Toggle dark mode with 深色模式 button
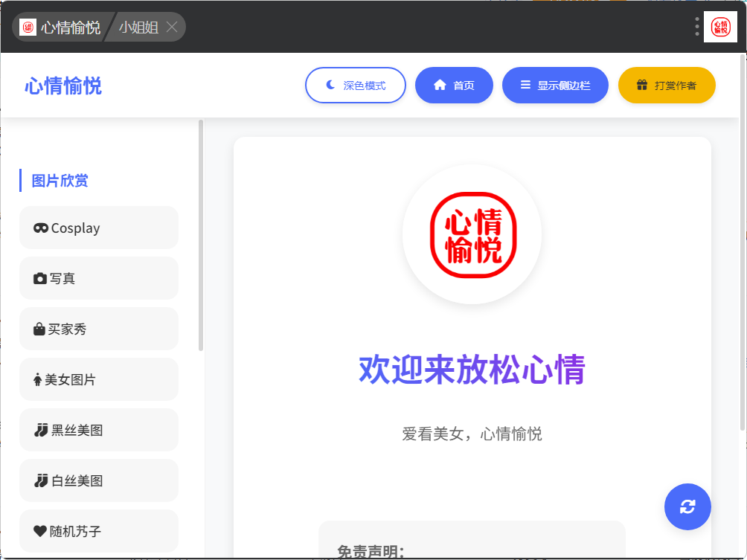The image size is (747, 560). (x=356, y=86)
